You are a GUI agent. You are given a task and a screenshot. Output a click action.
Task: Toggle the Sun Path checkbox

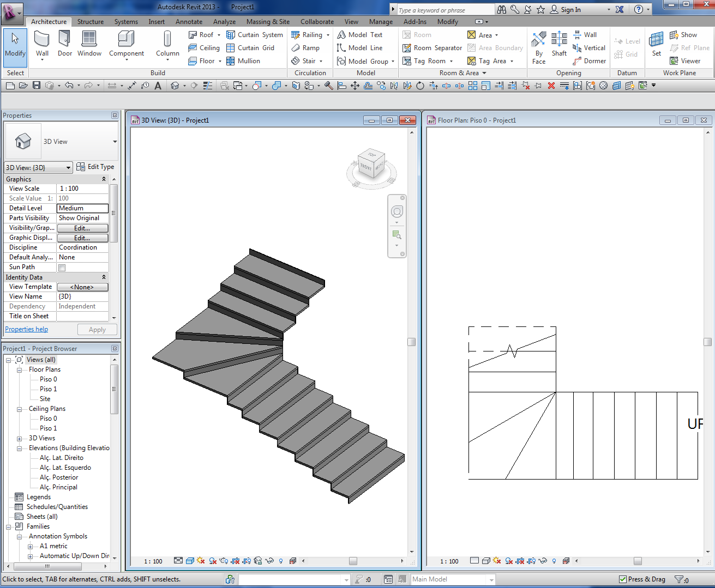tap(62, 268)
